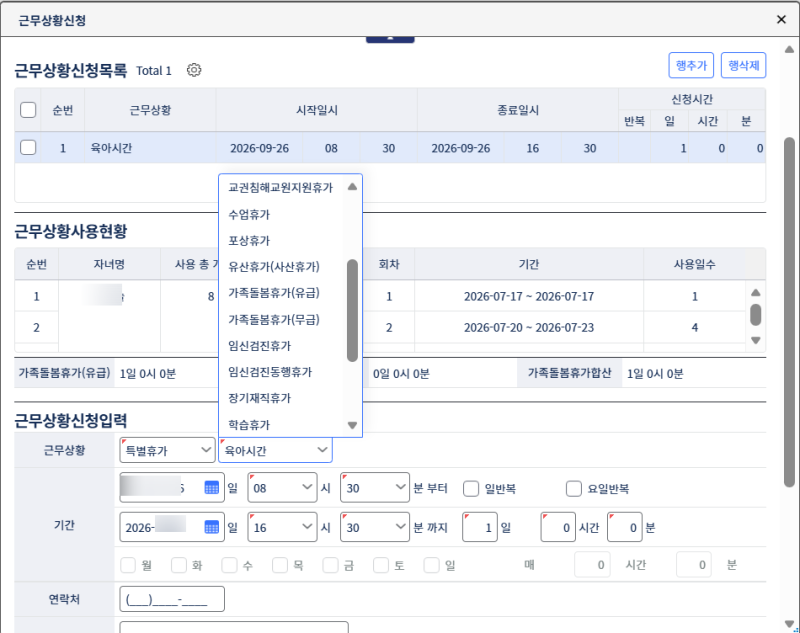Open the start minute 30 dropdown
Screen dimensions: 800x633
(375, 488)
